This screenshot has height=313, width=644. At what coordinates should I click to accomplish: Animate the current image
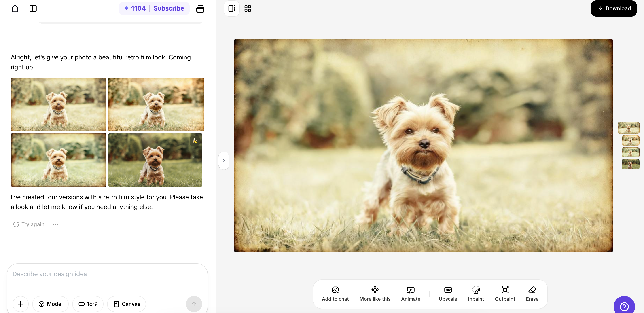411,294
